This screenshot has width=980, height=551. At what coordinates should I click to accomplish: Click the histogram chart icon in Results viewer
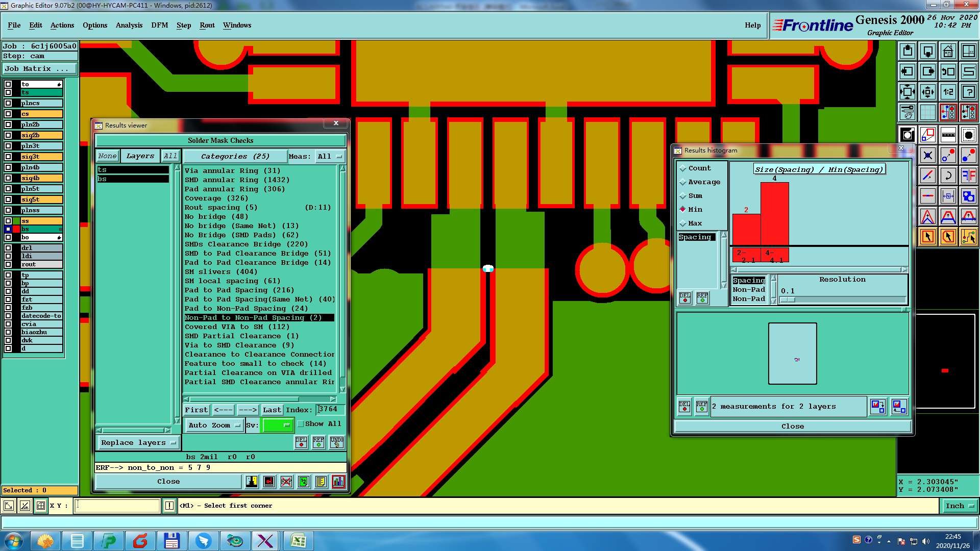point(338,482)
